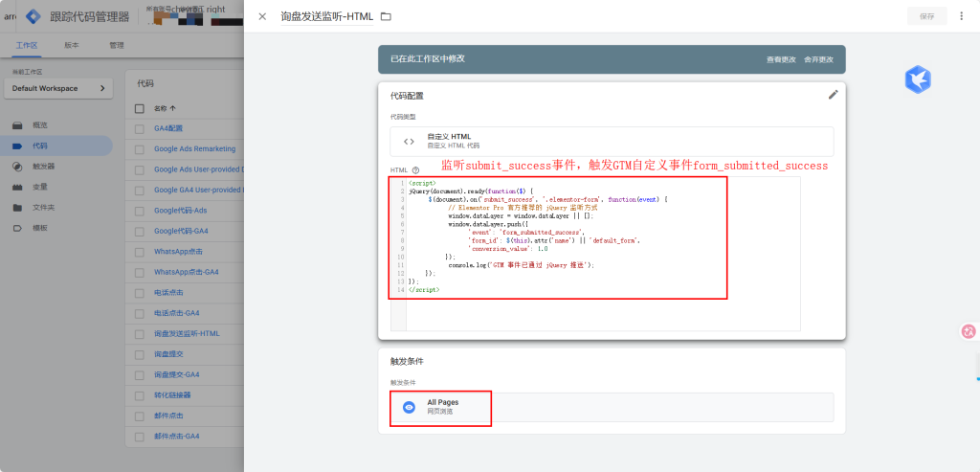Open 触发器 in the left sidebar
This screenshot has height=472, width=980.
tap(43, 167)
